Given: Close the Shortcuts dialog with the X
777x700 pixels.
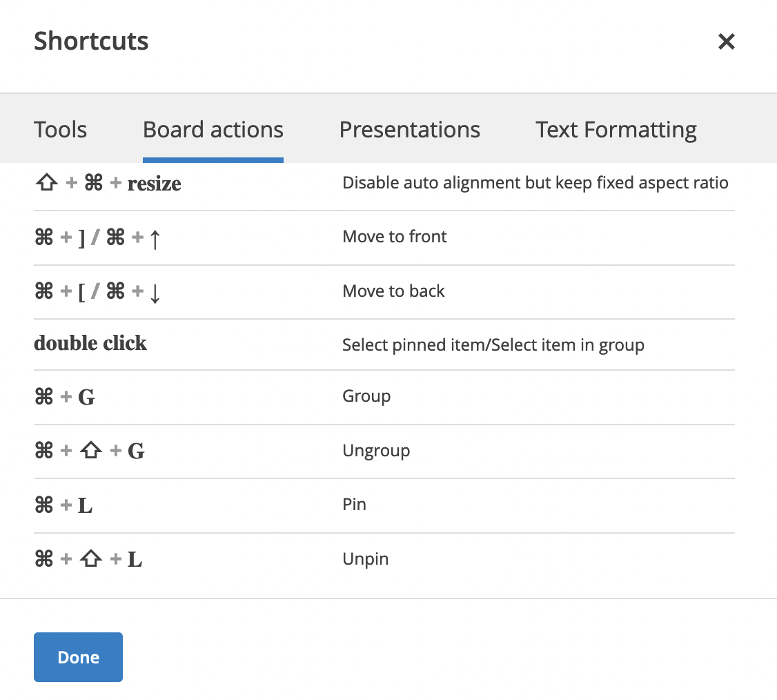Looking at the screenshot, I should pos(726,41).
